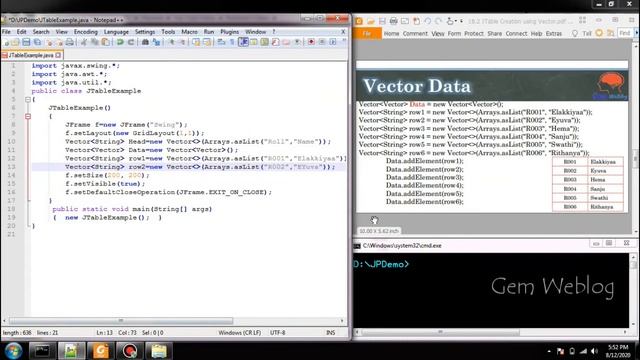Viewport: 640px width, 360px height.
Task: Switch to the View tab in PDF viewer
Action: [x=438, y=33]
